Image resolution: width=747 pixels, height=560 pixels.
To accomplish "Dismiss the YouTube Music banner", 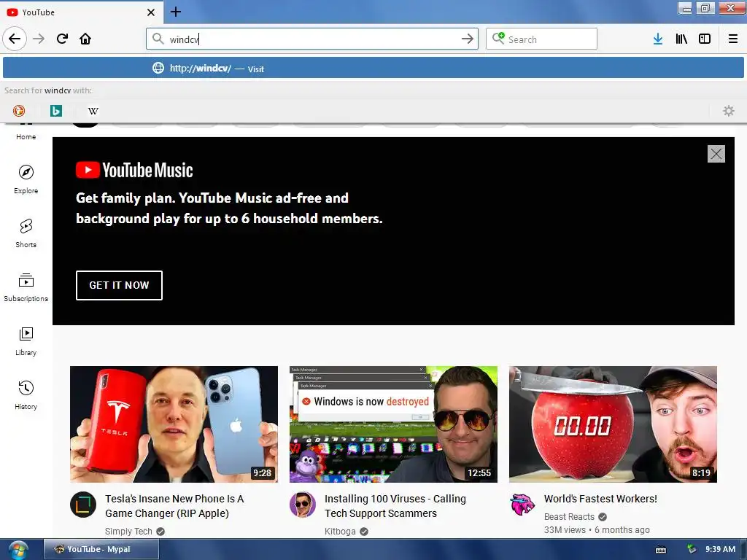I will pos(716,154).
